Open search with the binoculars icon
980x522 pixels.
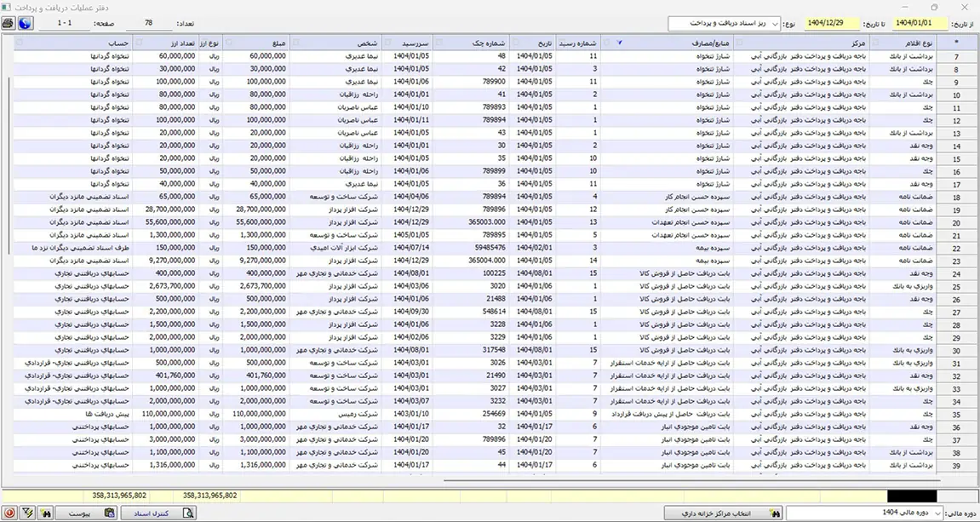tap(45, 513)
